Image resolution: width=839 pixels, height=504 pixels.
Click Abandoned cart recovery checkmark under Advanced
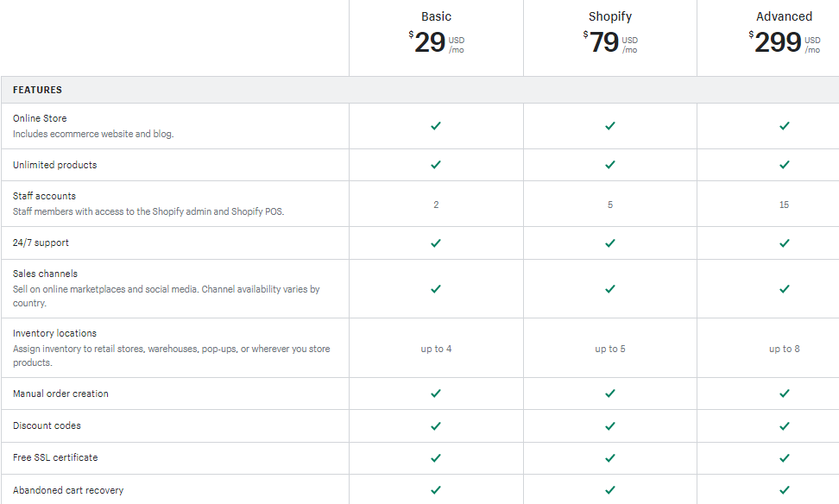(785, 489)
